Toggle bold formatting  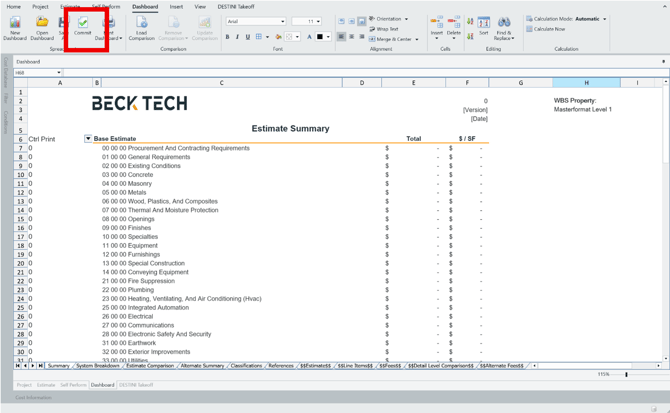pyautogui.click(x=227, y=37)
